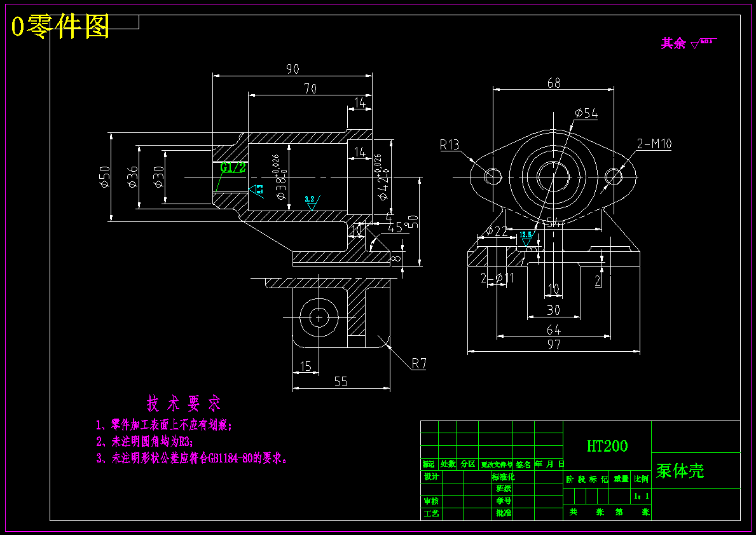
Task: Click technical note 1 about 划痕
Action: pyautogui.click(x=164, y=425)
